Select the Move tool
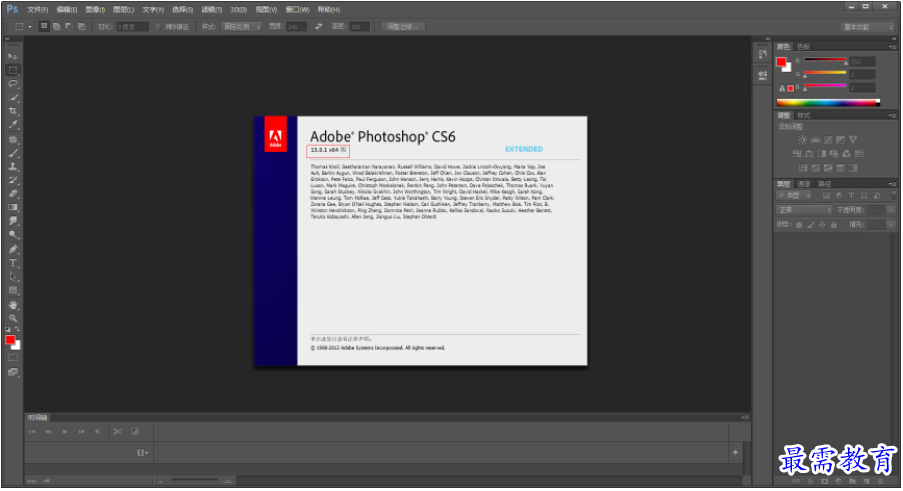Screen dimensions: 903x491 click(13, 56)
